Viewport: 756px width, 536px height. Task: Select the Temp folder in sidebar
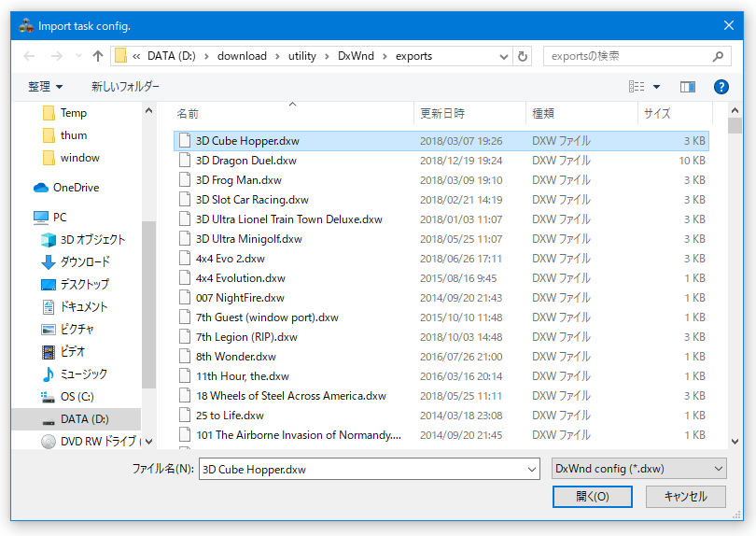[x=74, y=113]
